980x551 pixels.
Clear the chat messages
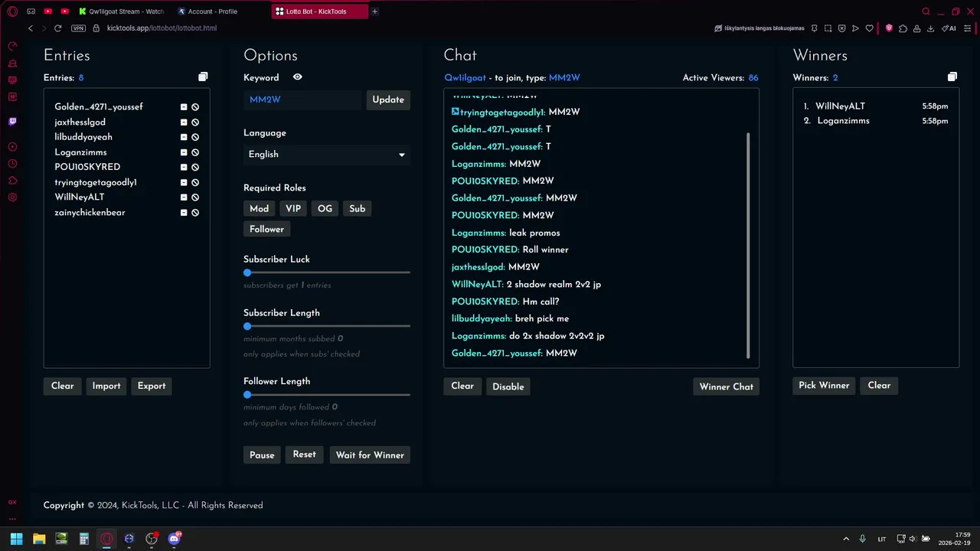pos(462,386)
